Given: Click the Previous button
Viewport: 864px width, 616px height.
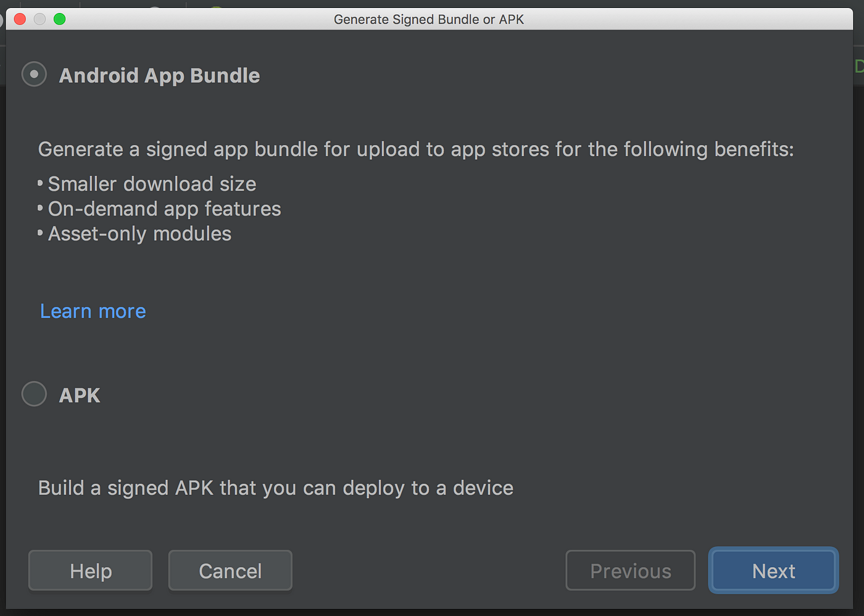Looking at the screenshot, I should [x=631, y=570].
